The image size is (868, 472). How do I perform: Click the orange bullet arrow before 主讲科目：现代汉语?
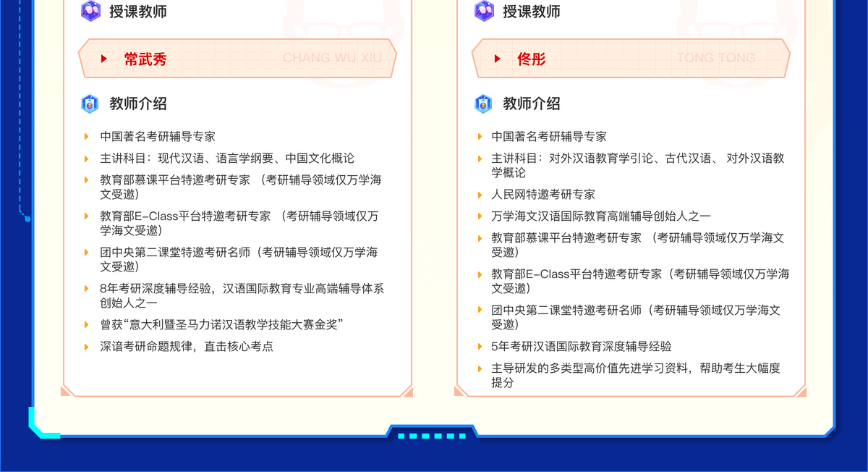87,159
